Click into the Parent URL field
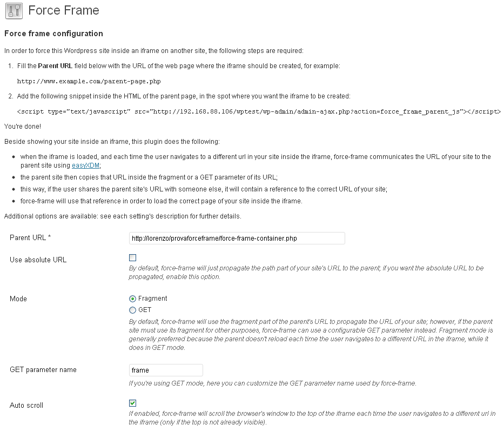Image resolution: width=504 pixels, height=431 pixels. [237, 238]
